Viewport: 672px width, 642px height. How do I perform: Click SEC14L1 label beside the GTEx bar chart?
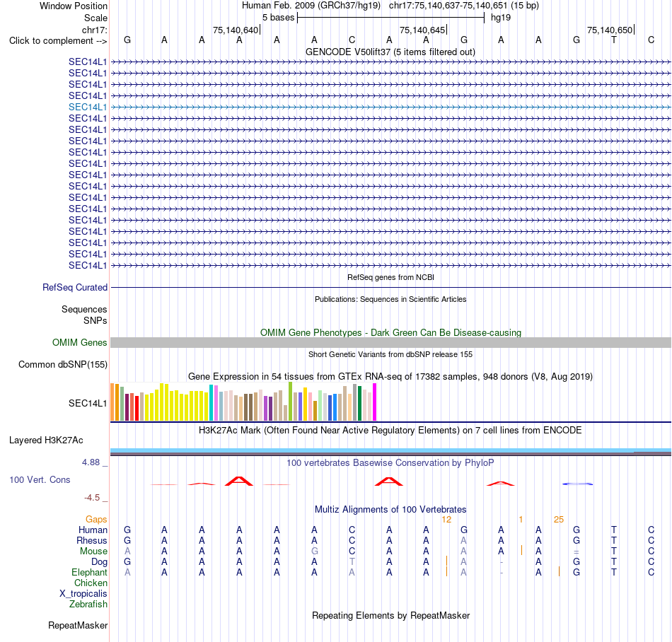point(88,404)
